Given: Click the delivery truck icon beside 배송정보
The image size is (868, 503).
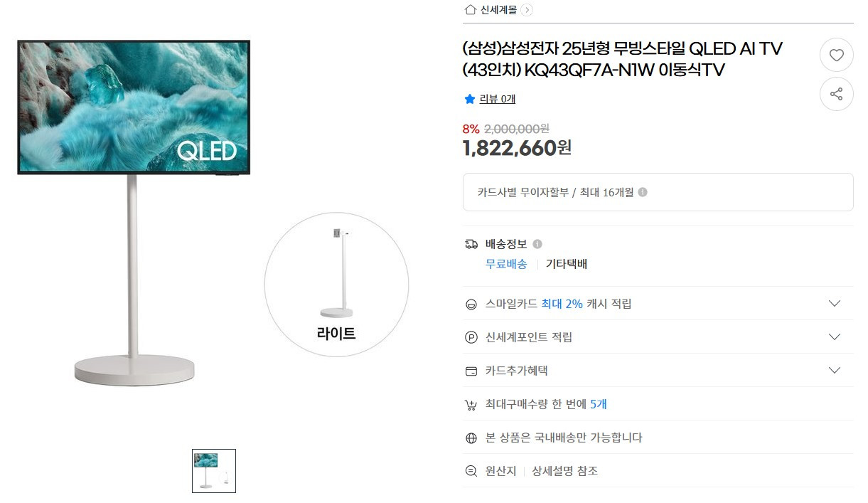Looking at the screenshot, I should (x=471, y=243).
